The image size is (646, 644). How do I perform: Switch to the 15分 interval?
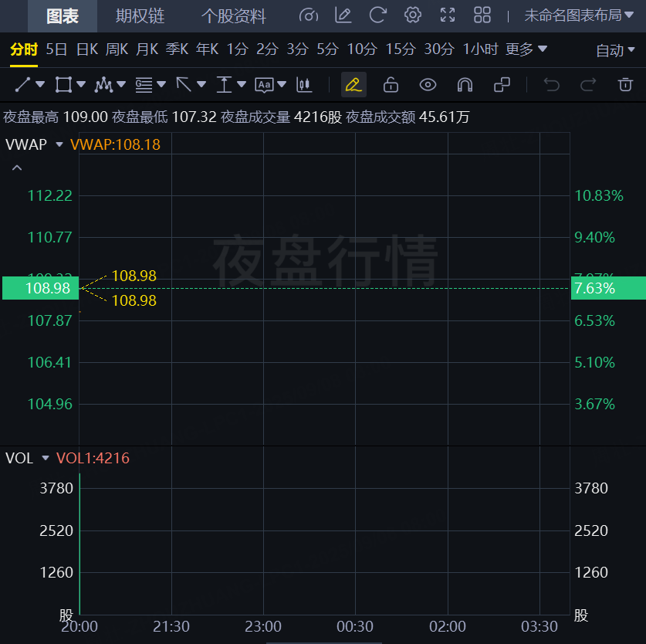click(x=400, y=49)
